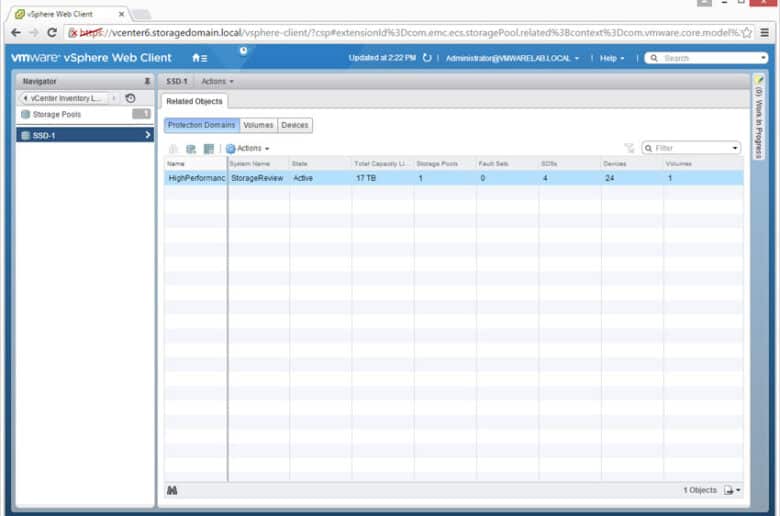Screen dimensions: 780x516
Task: Click in the Filter input field
Action: (x=691, y=148)
